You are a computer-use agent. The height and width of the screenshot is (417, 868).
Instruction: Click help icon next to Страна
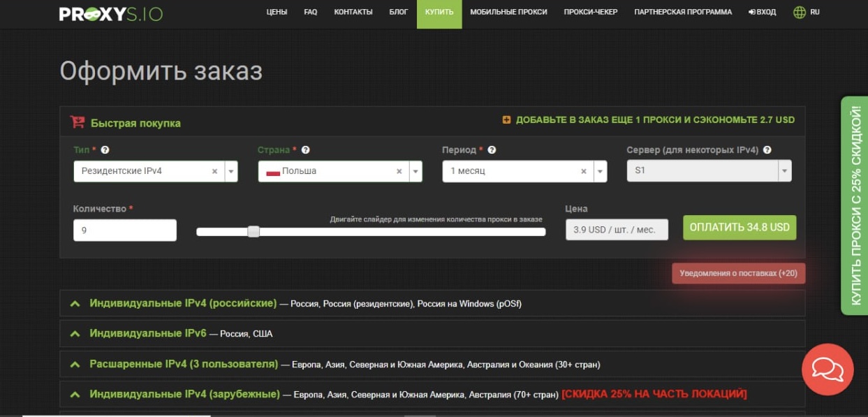(305, 150)
